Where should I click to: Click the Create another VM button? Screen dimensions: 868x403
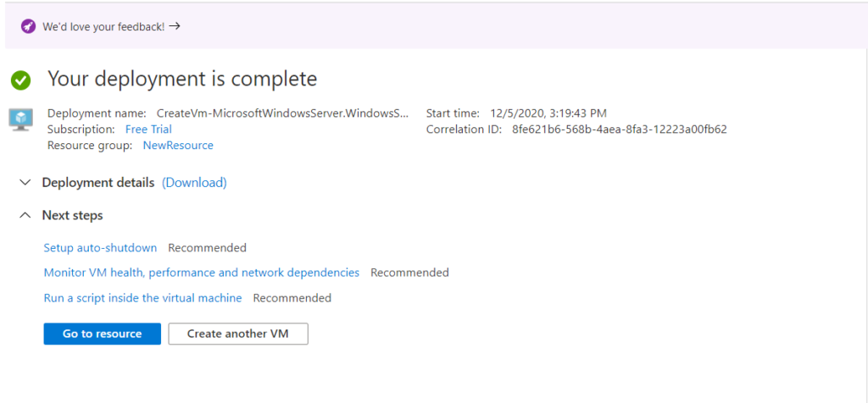pyautogui.click(x=238, y=334)
